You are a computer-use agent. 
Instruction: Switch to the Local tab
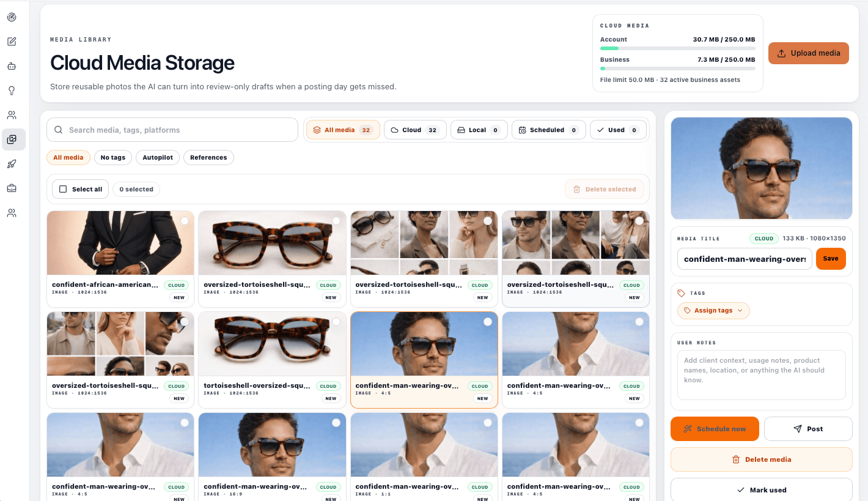[x=479, y=130]
